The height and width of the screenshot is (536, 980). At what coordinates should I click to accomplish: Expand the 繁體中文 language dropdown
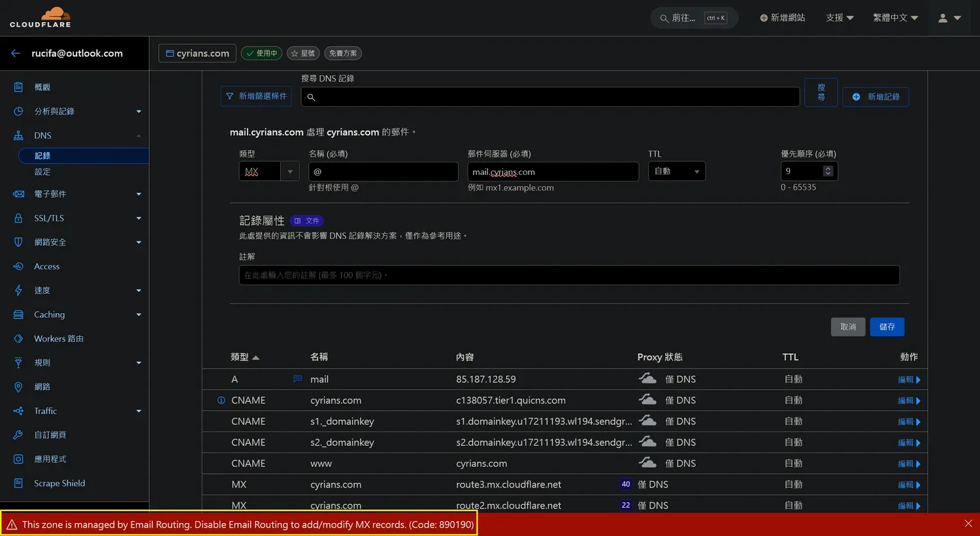(895, 18)
